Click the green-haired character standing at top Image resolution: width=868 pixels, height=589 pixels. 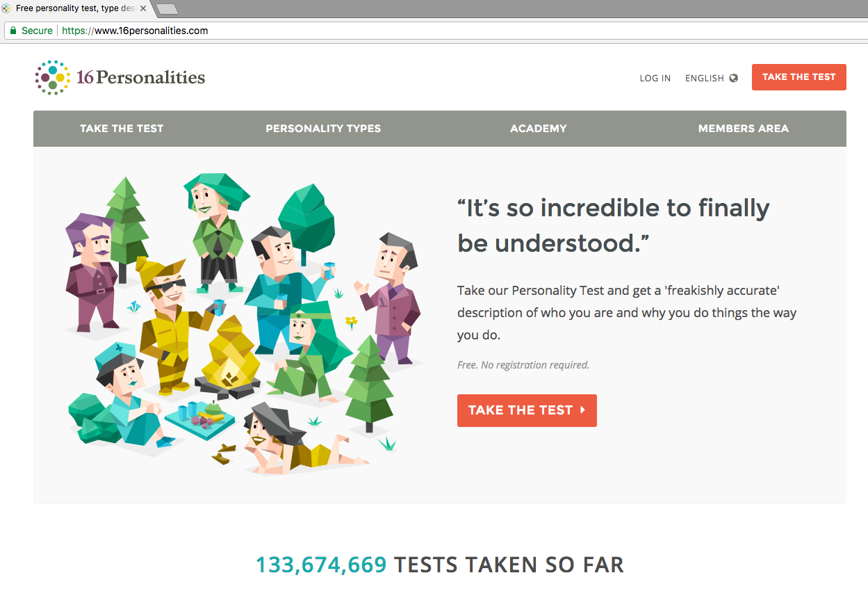(215, 229)
